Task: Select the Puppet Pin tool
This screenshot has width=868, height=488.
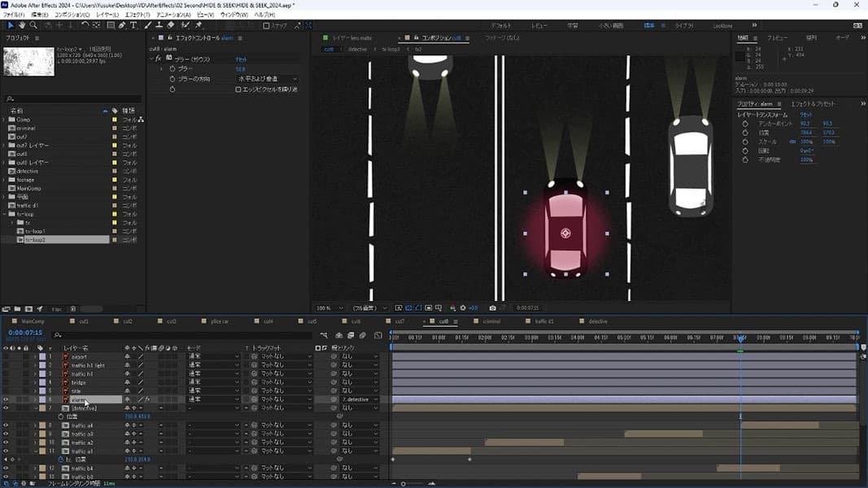Action: 198,25
